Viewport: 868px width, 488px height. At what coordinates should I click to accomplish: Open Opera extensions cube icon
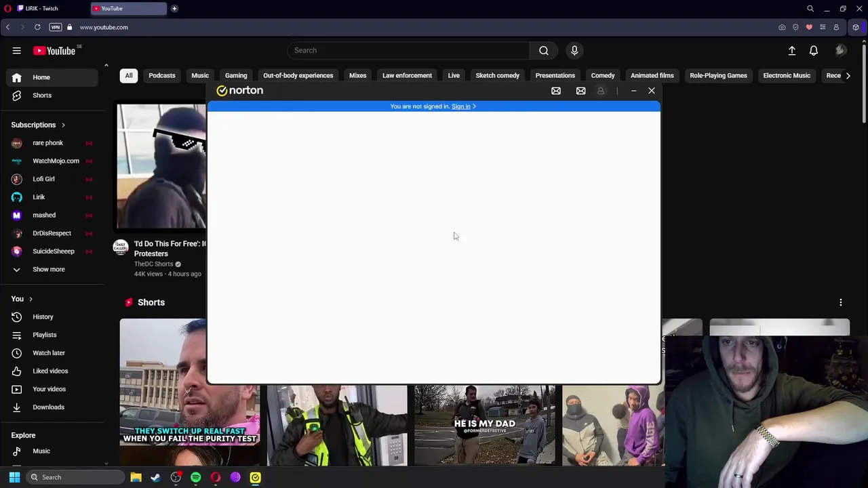(x=856, y=27)
